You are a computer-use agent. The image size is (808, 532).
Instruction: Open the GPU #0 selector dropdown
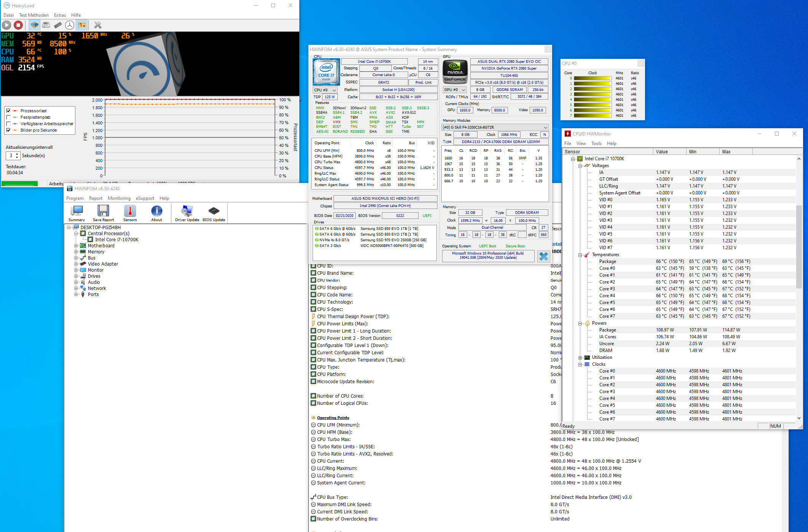point(455,90)
